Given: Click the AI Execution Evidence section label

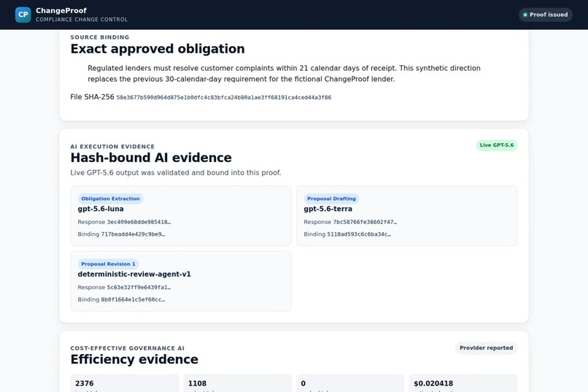Looking at the screenshot, I should [112, 147].
